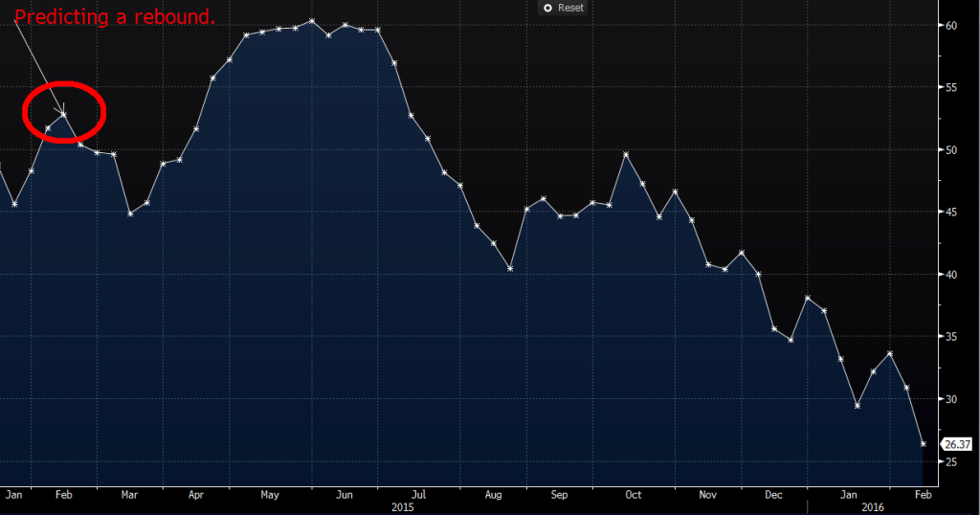The image size is (980, 515).
Task: Click the 45 label on the price axis
Action: tap(951, 212)
